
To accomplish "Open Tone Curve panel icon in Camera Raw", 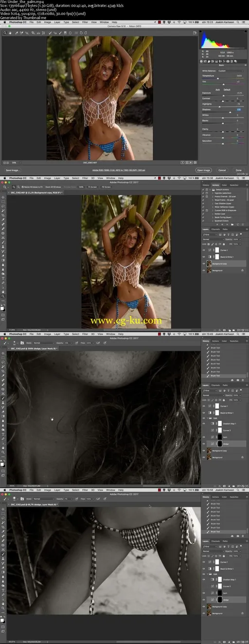I will (x=205, y=61).
